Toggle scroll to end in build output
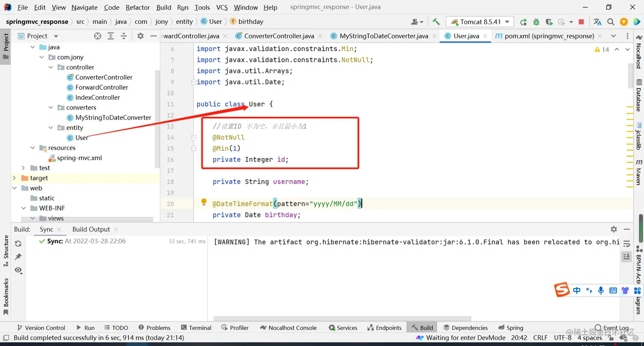The image size is (644, 346). point(627,256)
